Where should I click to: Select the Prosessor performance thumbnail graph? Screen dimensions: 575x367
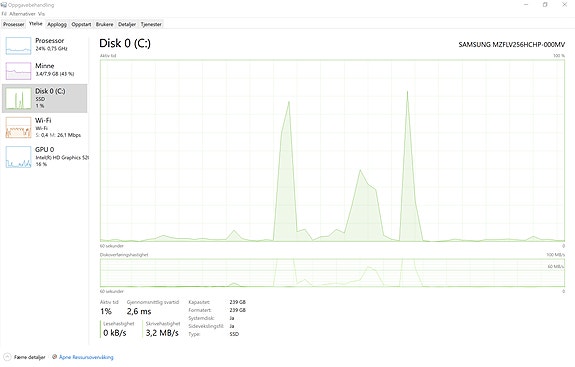[18, 46]
